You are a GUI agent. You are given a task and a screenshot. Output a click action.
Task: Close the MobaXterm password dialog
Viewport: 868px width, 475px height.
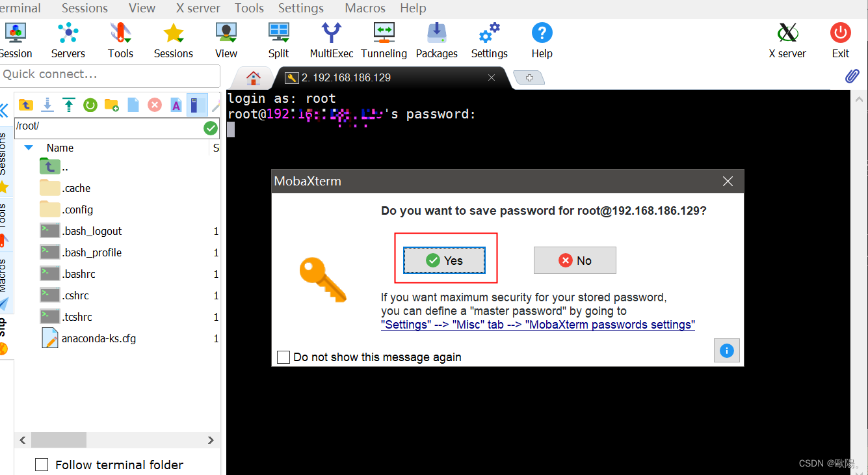pos(728,182)
